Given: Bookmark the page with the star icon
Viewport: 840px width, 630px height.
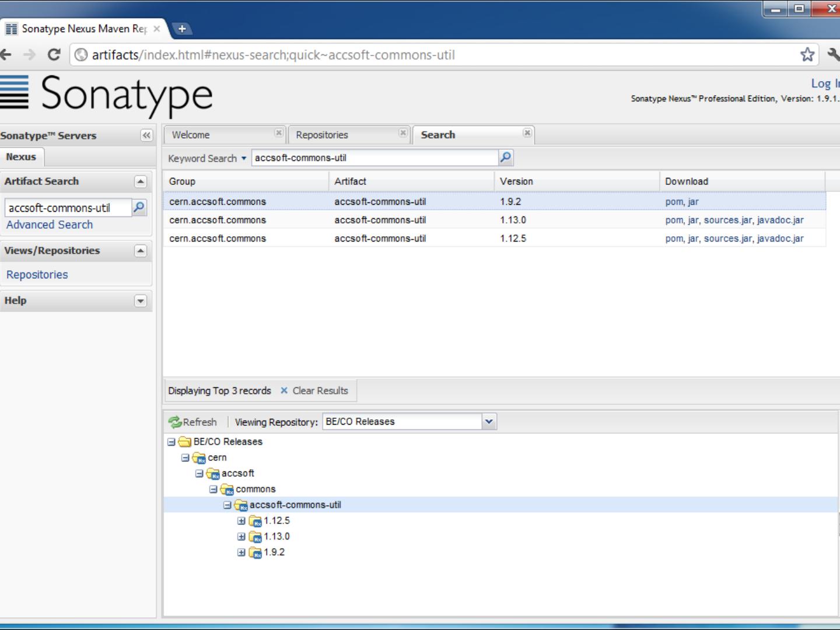Looking at the screenshot, I should (807, 55).
